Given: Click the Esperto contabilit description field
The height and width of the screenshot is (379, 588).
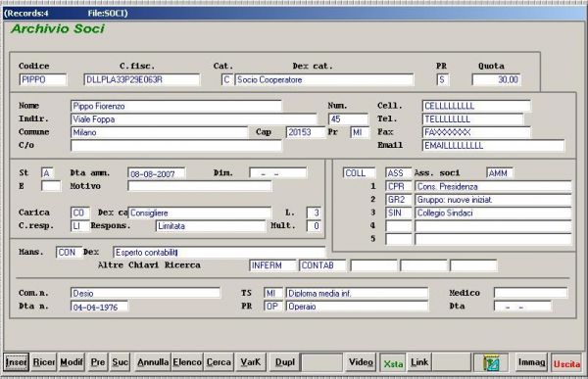Looking at the screenshot, I should point(219,253).
